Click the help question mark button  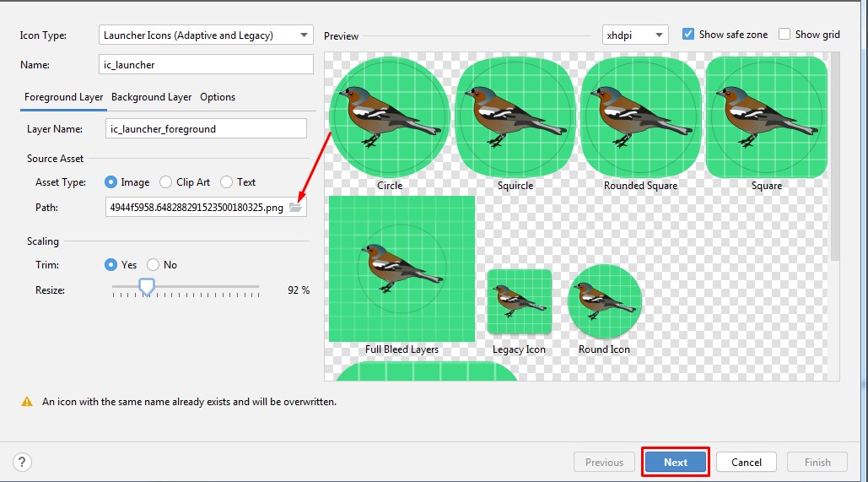[x=22, y=462]
